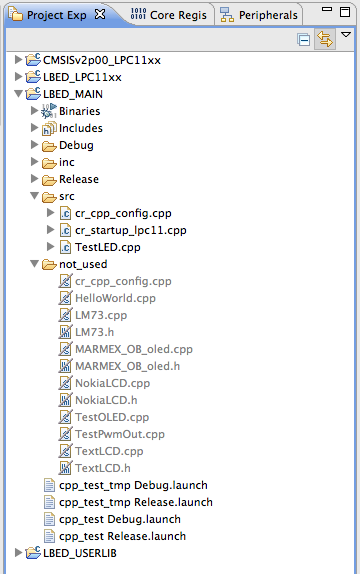Screen dimensions: 360x574
Task: Select the TextLCD.h file name
Action: [103, 468]
